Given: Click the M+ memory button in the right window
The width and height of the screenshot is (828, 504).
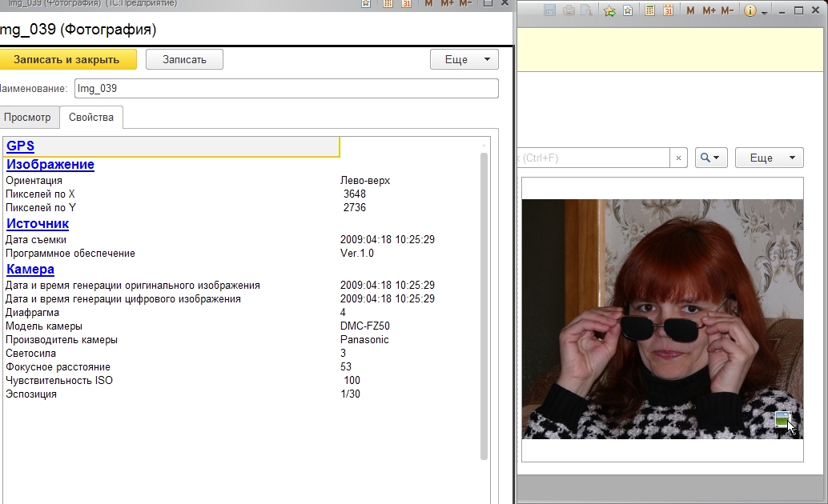Looking at the screenshot, I should coord(709,11).
